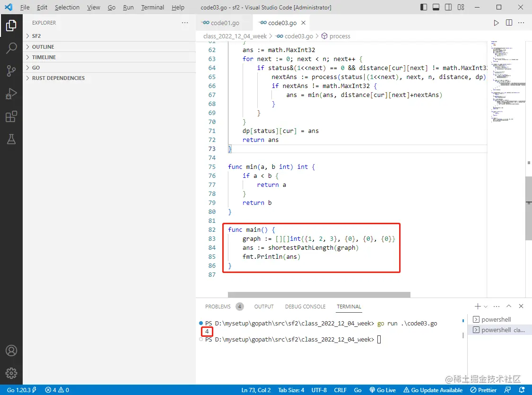Start Go Live server
The image size is (532, 395).
(x=383, y=390)
